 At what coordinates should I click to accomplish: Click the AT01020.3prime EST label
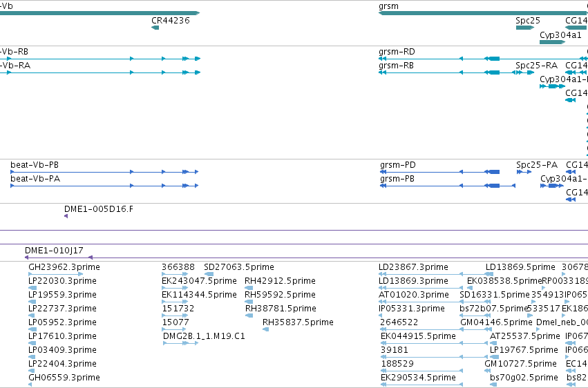(x=414, y=295)
